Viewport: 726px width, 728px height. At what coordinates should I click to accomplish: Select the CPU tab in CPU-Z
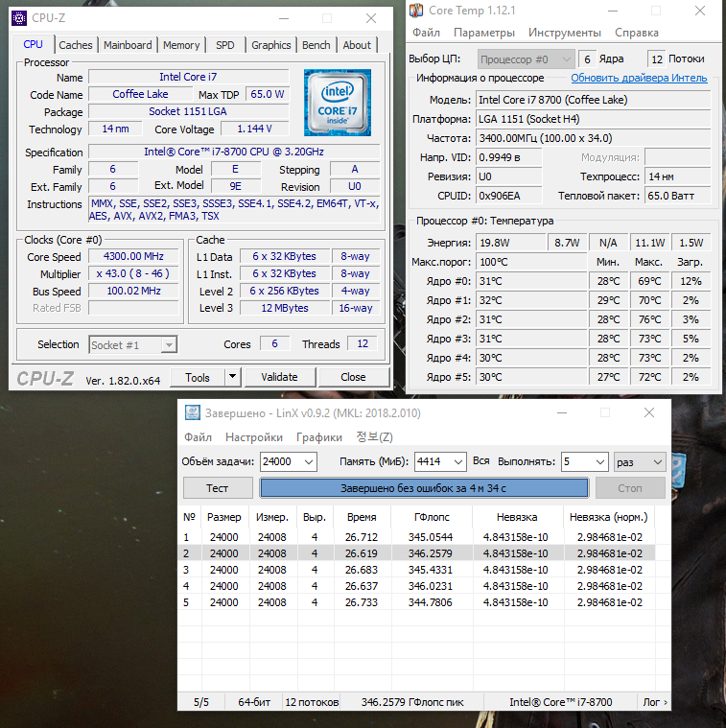point(33,44)
